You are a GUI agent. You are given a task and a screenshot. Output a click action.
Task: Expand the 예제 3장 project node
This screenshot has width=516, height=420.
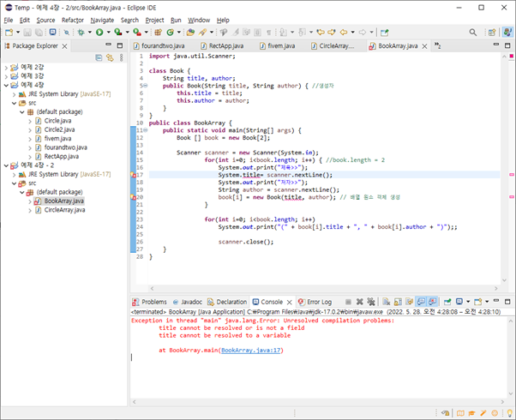(x=6, y=76)
